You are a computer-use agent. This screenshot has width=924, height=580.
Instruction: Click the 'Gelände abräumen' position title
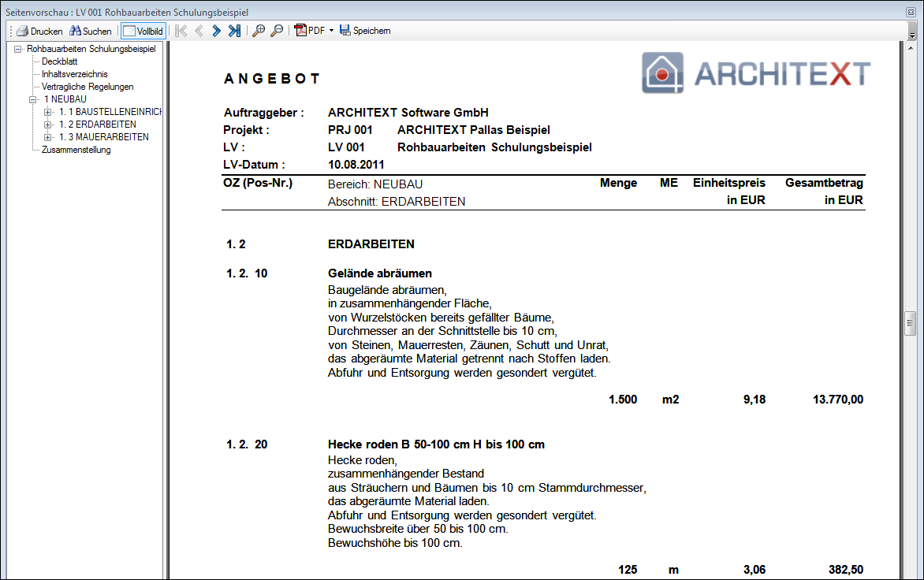click(380, 273)
